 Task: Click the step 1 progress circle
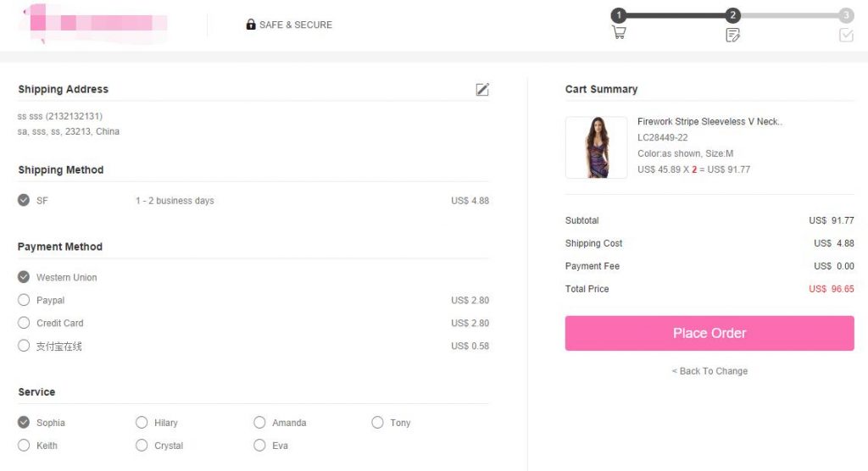(x=619, y=15)
